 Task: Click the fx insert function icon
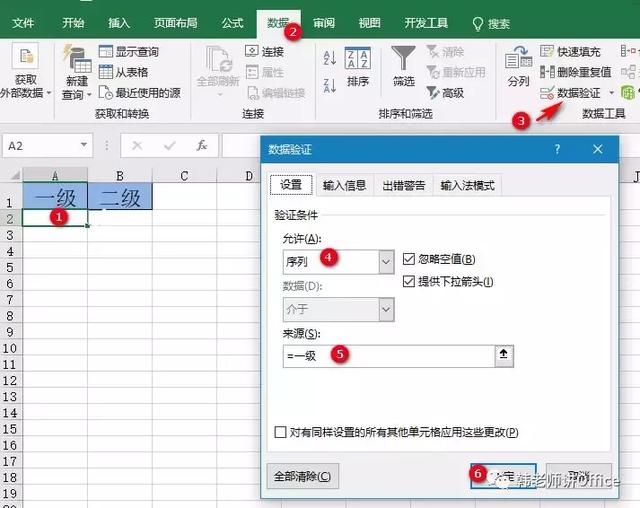(x=202, y=145)
